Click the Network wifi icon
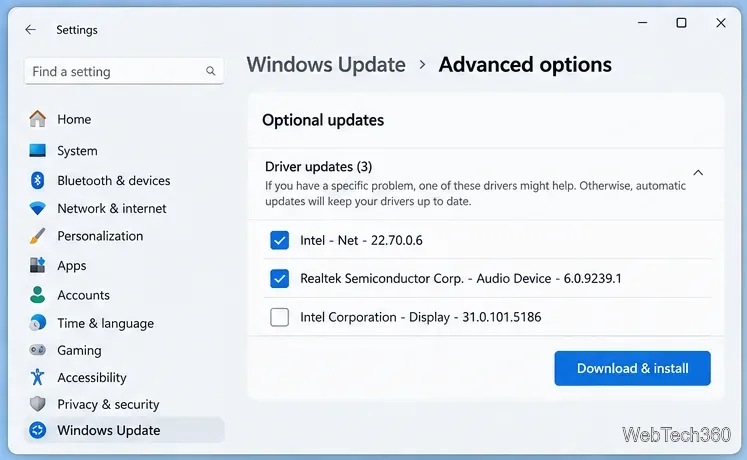 pyautogui.click(x=38, y=208)
